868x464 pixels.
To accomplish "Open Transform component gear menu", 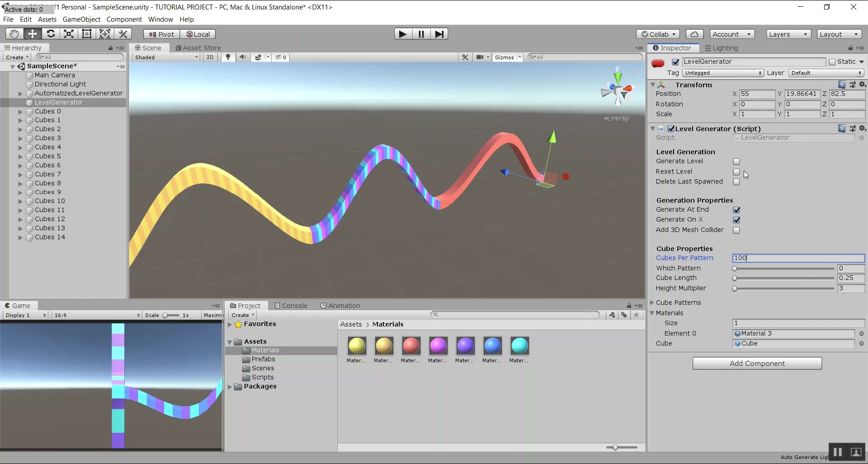I will coord(862,85).
